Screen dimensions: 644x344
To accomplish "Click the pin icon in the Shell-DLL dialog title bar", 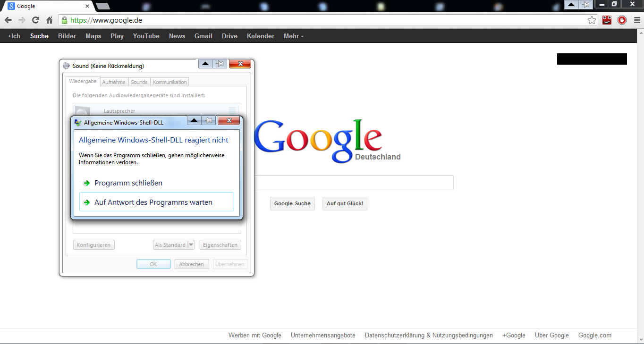I will point(208,121).
